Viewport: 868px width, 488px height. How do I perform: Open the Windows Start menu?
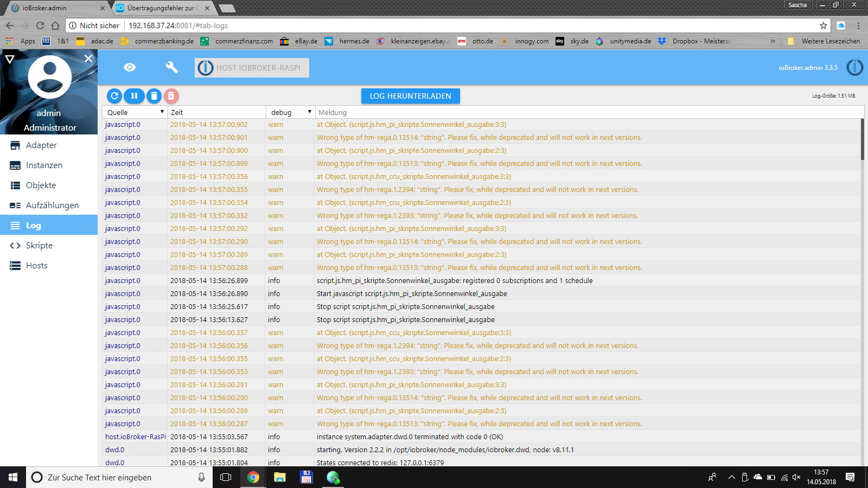click(x=13, y=477)
